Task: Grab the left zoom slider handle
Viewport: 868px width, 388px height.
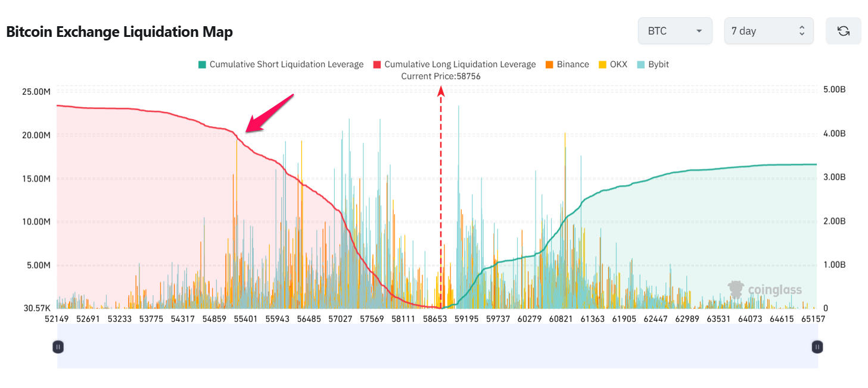Action: click(x=58, y=346)
